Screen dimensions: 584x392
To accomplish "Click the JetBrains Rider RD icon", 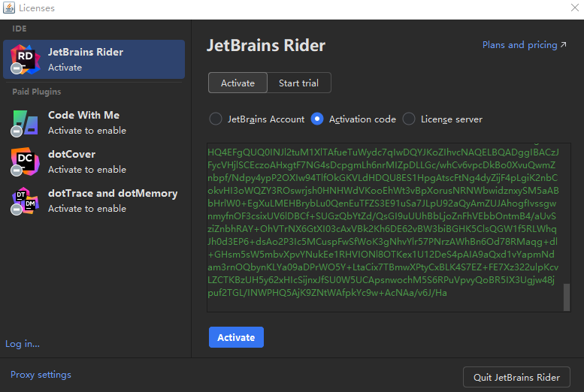I will (25, 59).
